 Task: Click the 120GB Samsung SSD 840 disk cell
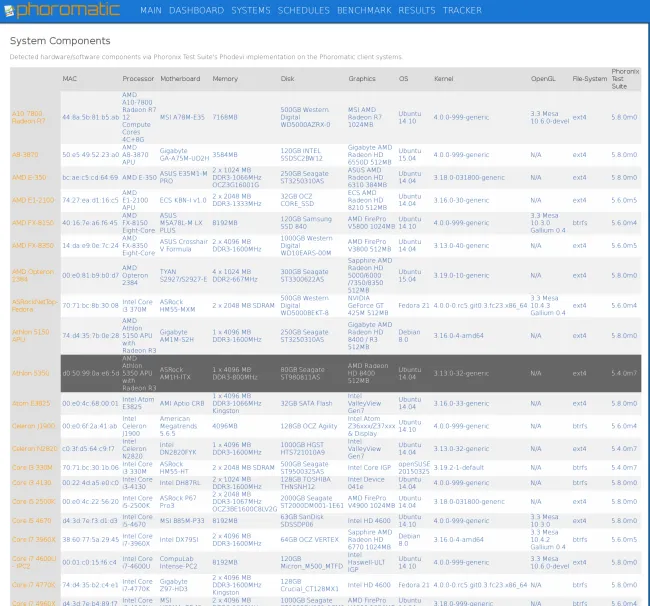tap(306, 223)
